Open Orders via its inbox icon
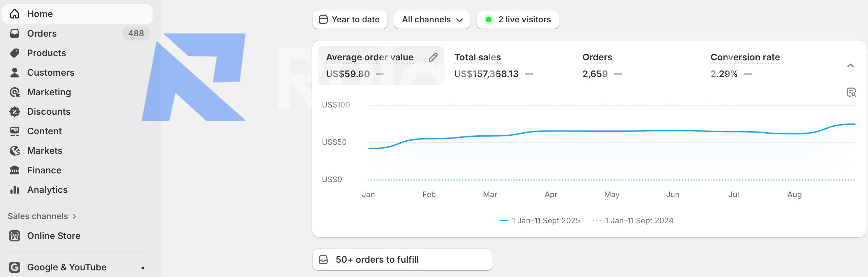Image resolution: width=868 pixels, height=277 pixels. [x=15, y=33]
